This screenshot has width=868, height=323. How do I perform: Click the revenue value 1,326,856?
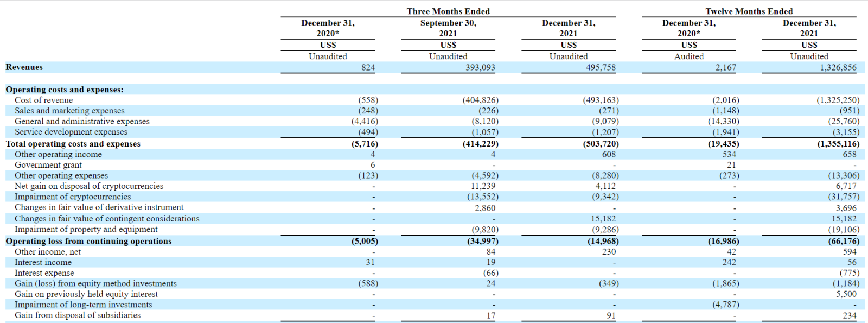click(838, 68)
